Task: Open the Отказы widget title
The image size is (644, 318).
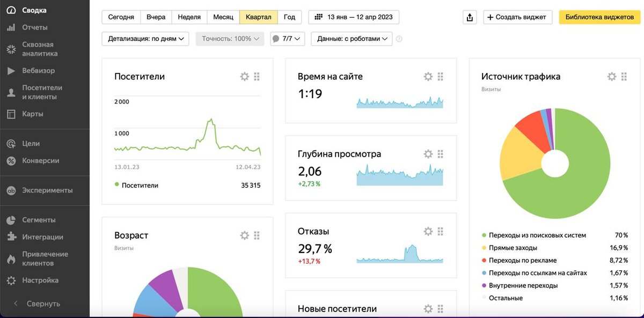Action: (313, 232)
